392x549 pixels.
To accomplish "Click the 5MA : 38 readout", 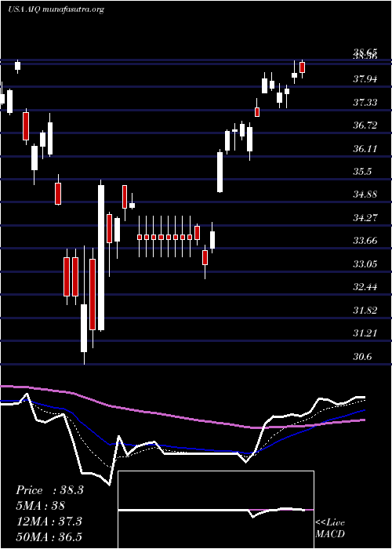I will pos(40,506).
